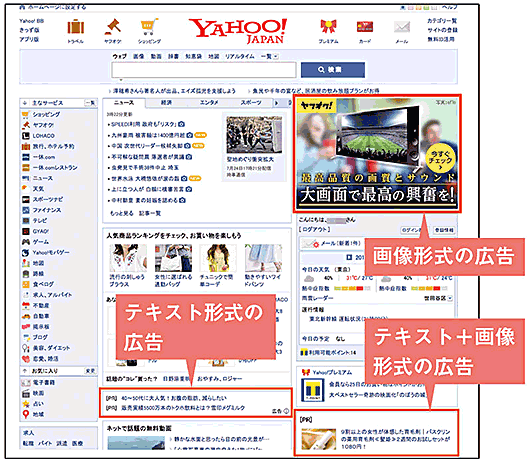529x468 pixels.
Task: Collapse the 主なサービス section arrow
Action: [25, 103]
